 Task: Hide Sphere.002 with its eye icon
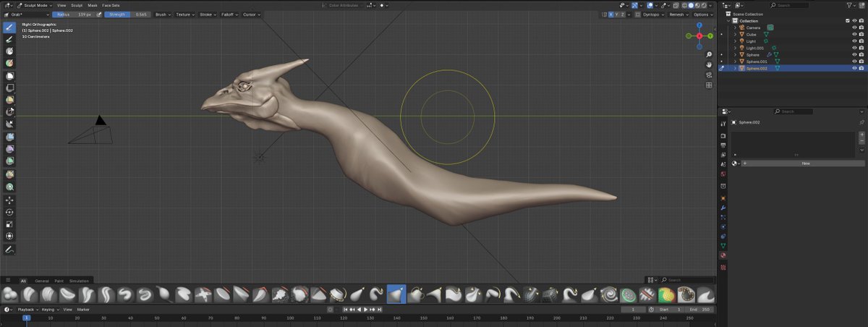[x=854, y=68]
